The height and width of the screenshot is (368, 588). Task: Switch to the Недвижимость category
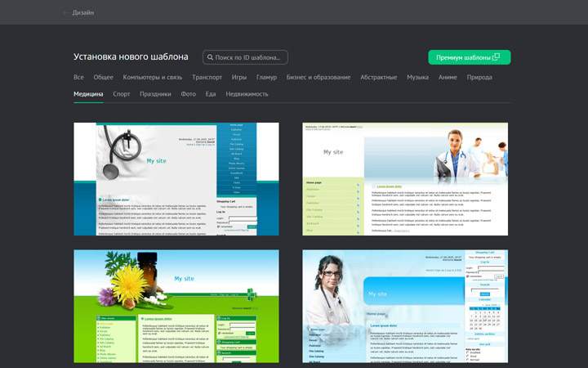(247, 94)
